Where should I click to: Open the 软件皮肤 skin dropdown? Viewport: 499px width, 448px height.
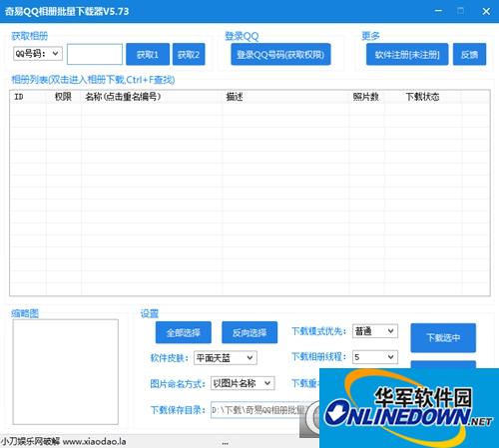tap(226, 358)
